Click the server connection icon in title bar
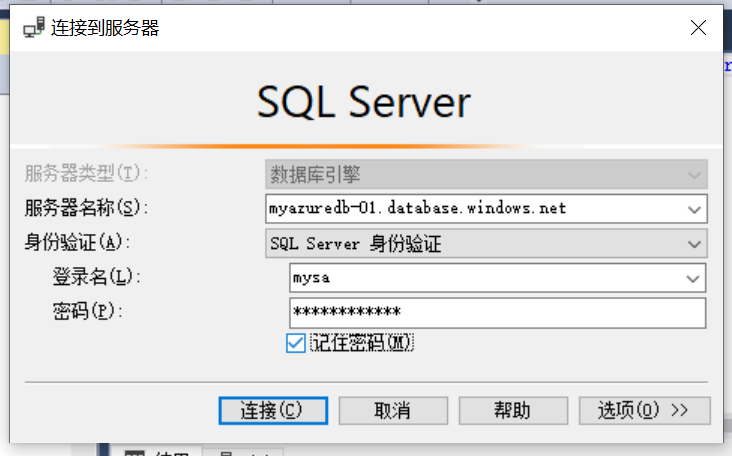This screenshot has height=456, width=732. click(x=34, y=28)
